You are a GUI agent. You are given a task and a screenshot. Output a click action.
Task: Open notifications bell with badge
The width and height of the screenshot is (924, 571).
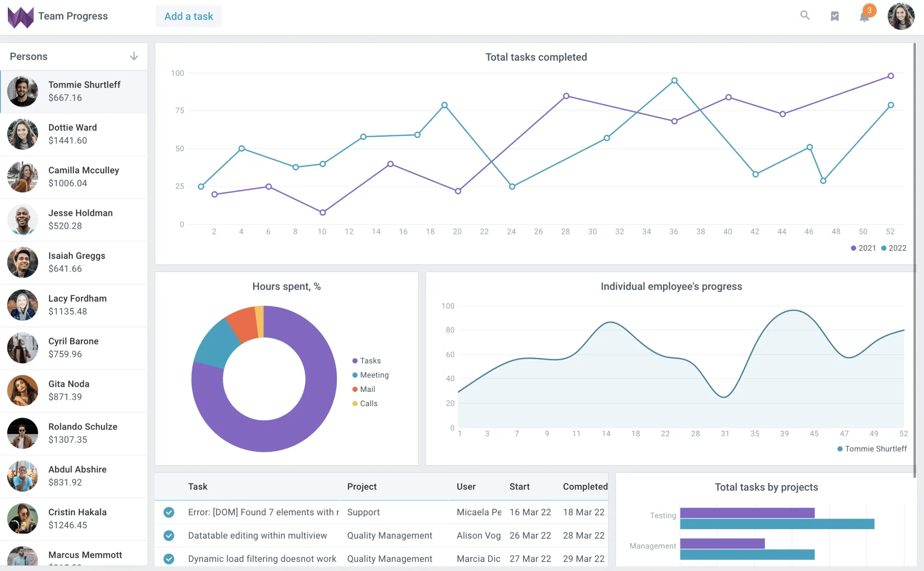point(865,17)
